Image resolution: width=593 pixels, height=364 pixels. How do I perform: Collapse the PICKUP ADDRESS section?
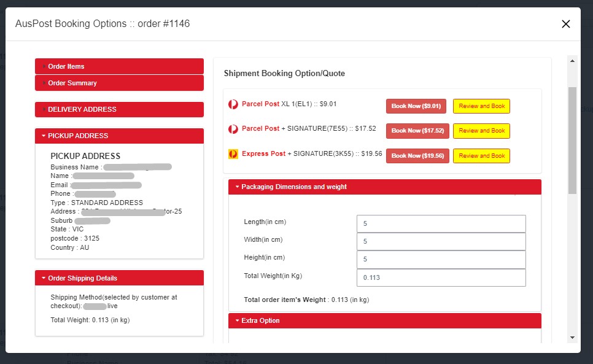coord(119,136)
